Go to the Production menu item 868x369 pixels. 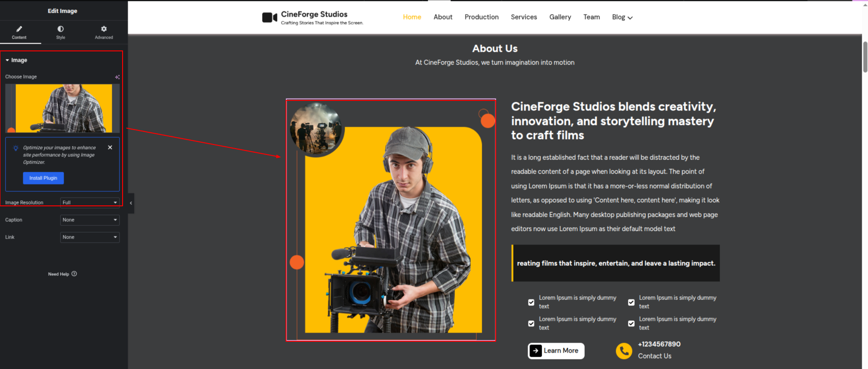(x=481, y=17)
